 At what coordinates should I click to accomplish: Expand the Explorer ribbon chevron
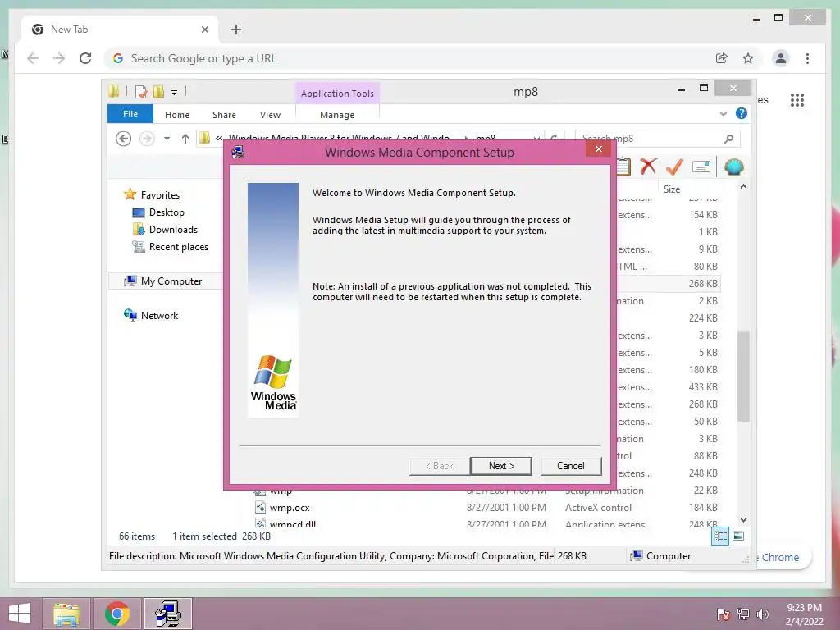[724, 113]
